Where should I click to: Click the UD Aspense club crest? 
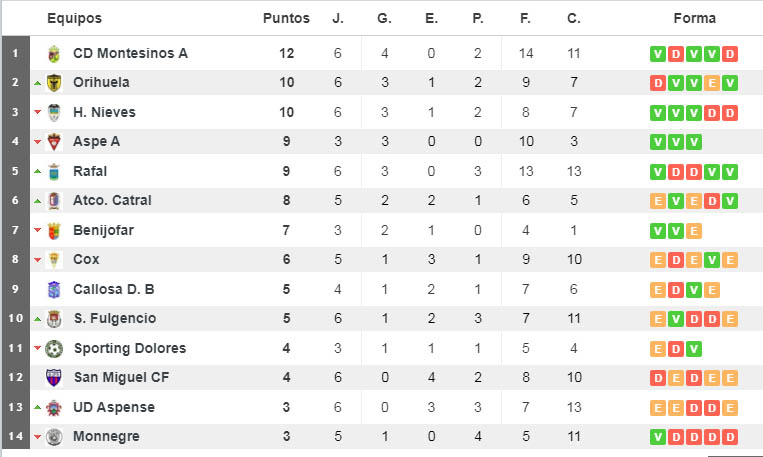click(x=54, y=408)
